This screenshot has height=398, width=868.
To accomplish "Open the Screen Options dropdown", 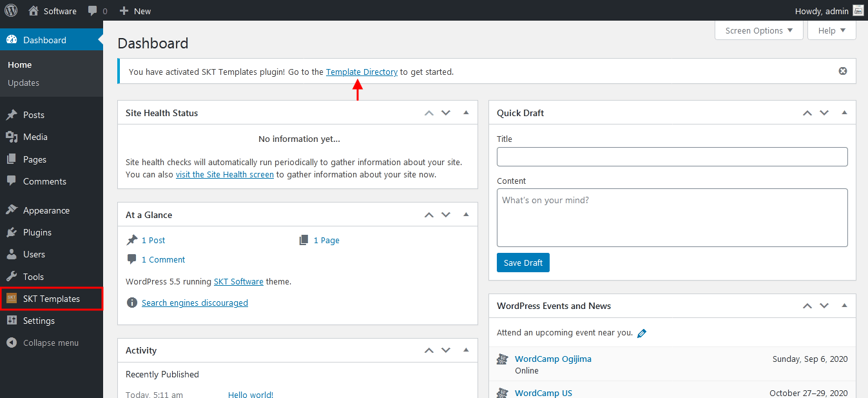I will coord(759,30).
